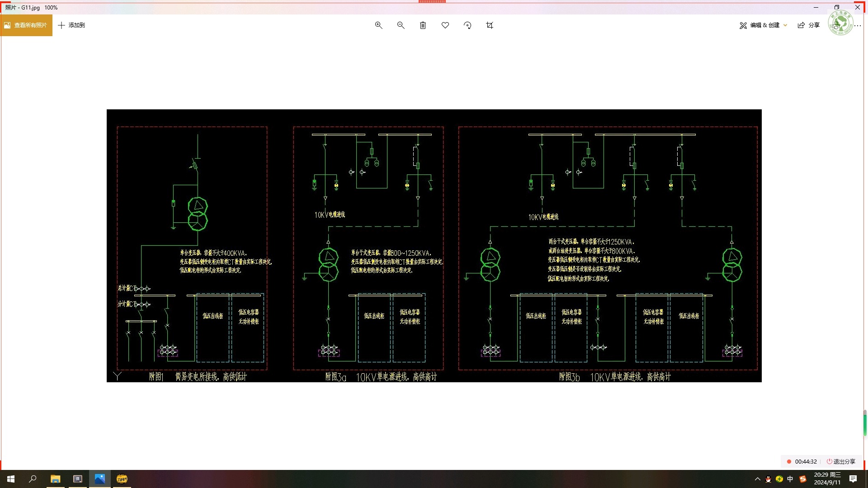Open notification center icon
Image resolution: width=868 pixels, height=488 pixels.
click(853, 479)
